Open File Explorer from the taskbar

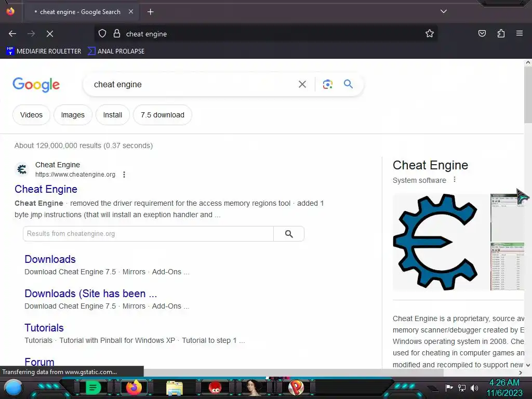[x=175, y=388]
